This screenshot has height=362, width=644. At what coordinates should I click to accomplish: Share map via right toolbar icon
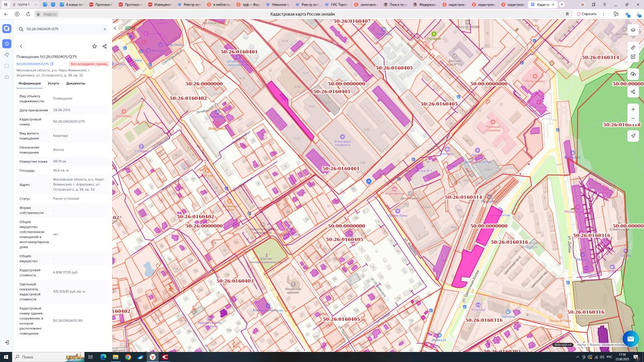coord(633,92)
